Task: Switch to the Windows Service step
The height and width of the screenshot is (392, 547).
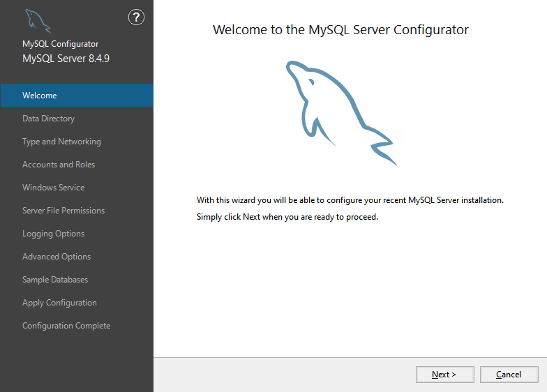Action: [53, 188]
